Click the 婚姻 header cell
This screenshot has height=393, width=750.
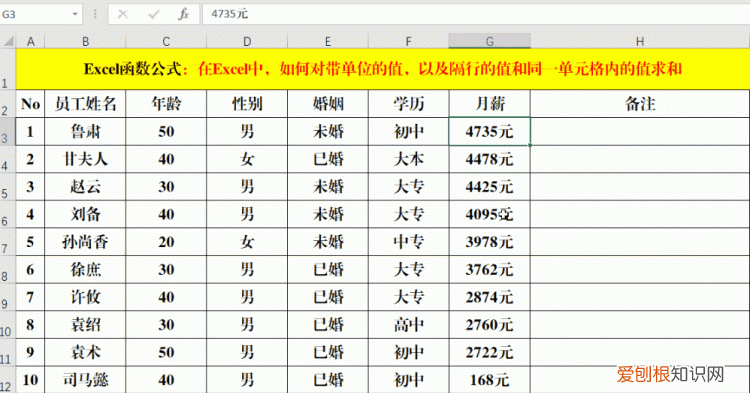pos(328,104)
